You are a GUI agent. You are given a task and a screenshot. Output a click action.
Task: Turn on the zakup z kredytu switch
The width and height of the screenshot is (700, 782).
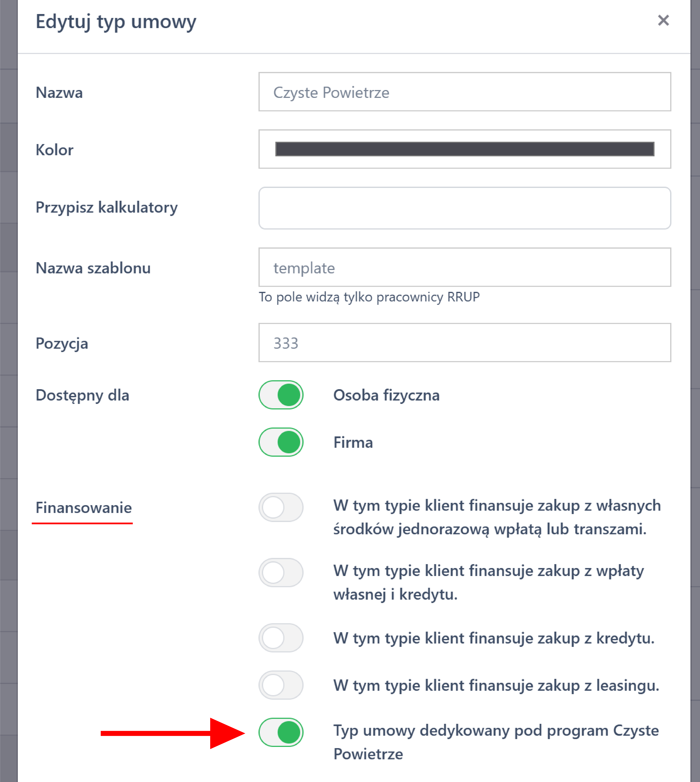pos(281,638)
